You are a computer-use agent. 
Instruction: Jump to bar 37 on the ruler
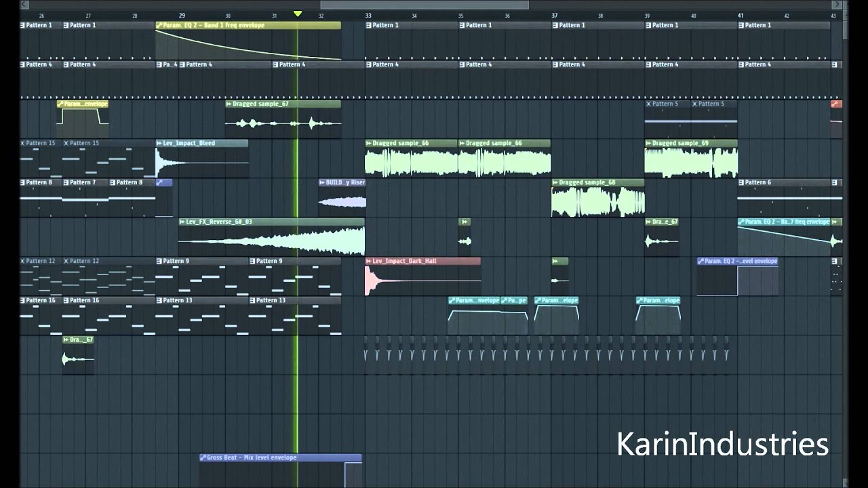point(554,15)
